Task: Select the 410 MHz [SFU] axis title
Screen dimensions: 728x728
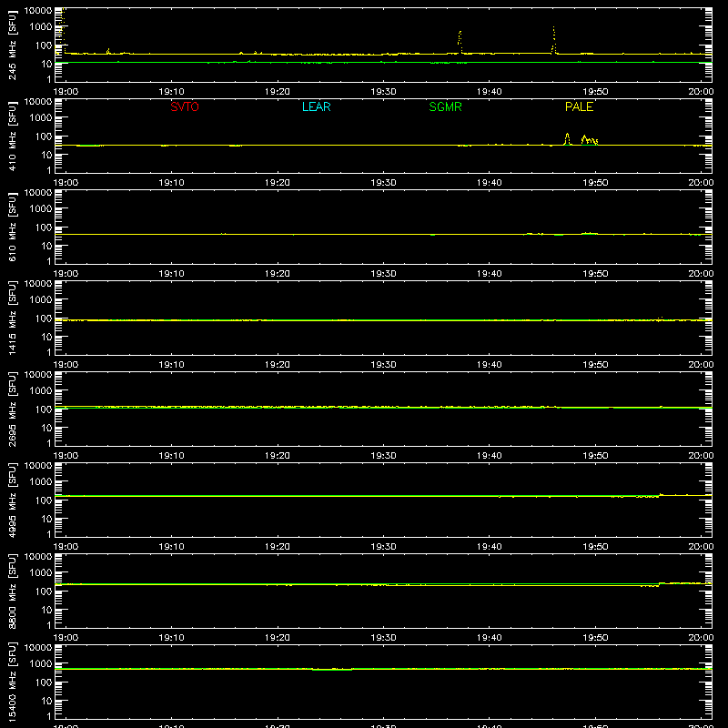Action: pos(12,136)
